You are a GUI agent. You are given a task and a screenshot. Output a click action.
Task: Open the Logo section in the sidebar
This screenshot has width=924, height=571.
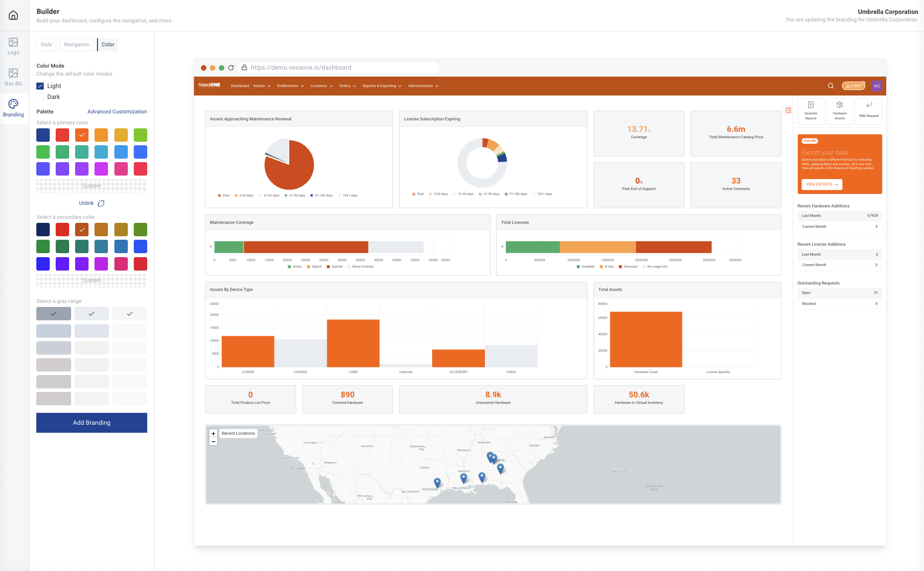(x=13, y=46)
